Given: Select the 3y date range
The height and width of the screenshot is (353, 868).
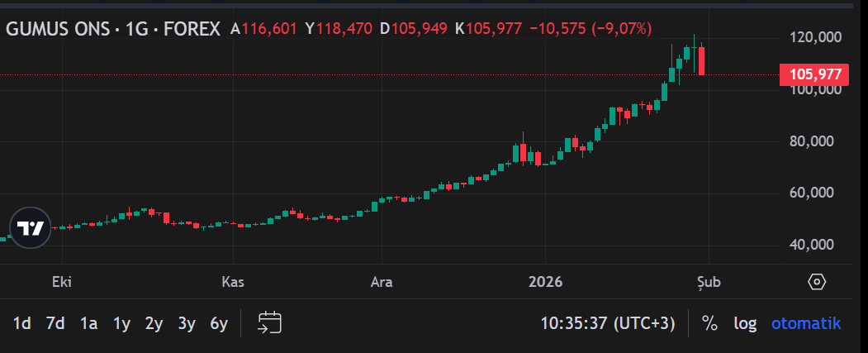Looking at the screenshot, I should point(187,323).
